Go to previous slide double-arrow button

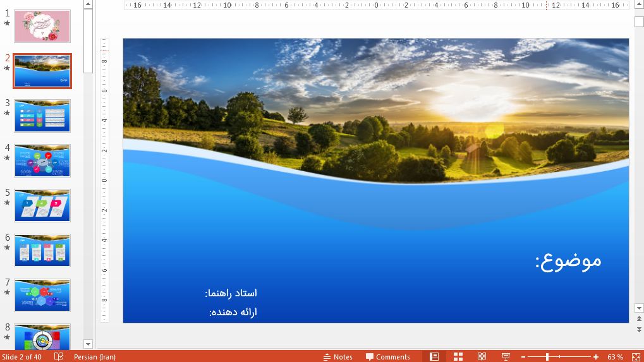point(639,318)
